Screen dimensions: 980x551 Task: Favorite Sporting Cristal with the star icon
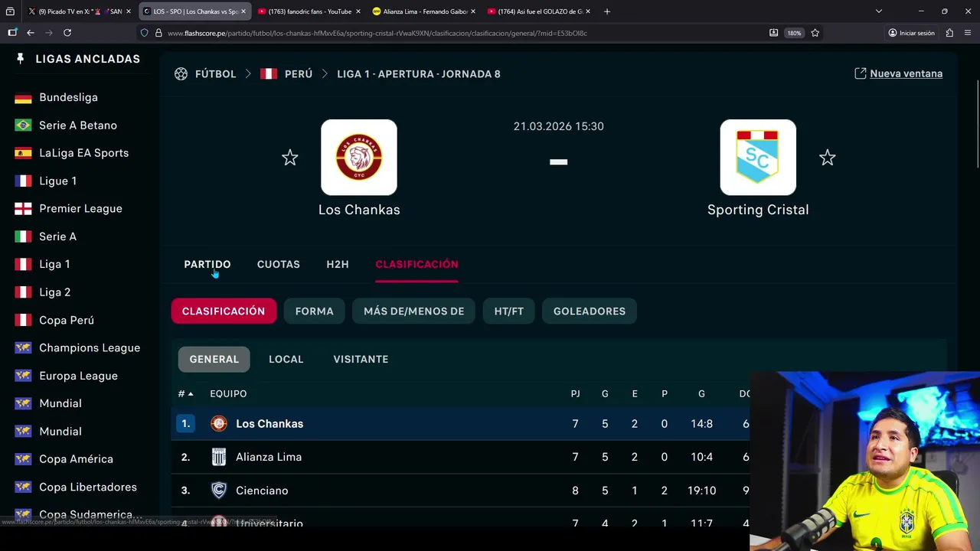click(828, 158)
